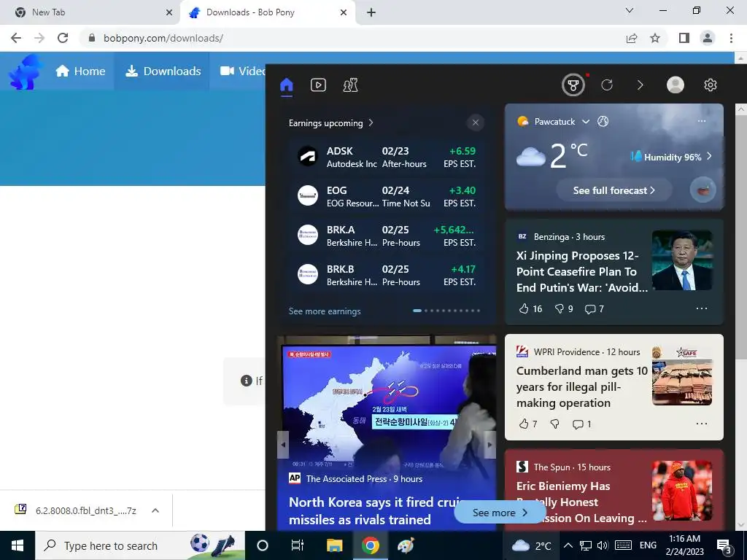The height and width of the screenshot is (560, 747).
Task: Open widgets settings gear
Action: pyautogui.click(x=711, y=85)
